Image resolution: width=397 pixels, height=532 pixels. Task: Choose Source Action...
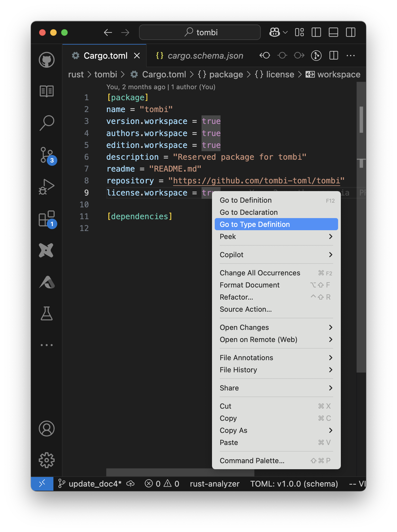[x=276, y=309]
